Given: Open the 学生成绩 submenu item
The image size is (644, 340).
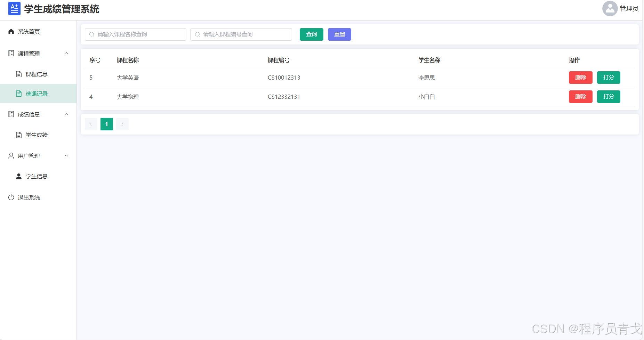Looking at the screenshot, I should click(x=38, y=135).
